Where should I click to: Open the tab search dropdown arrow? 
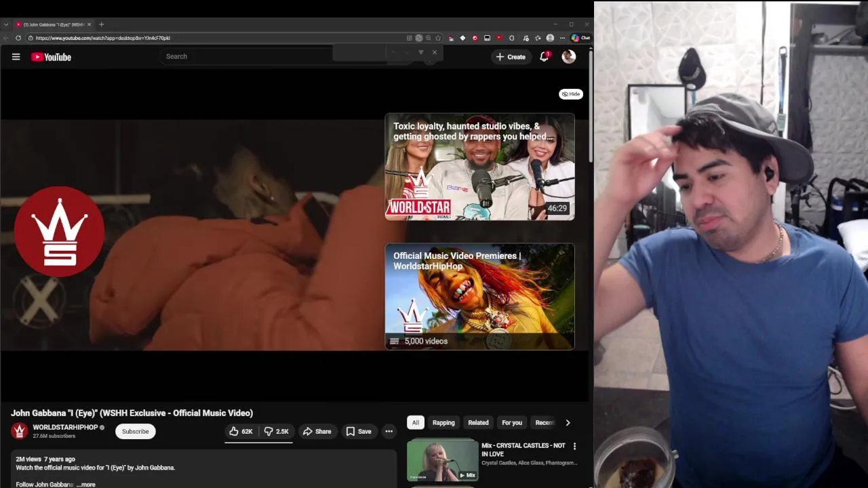pos(6,24)
